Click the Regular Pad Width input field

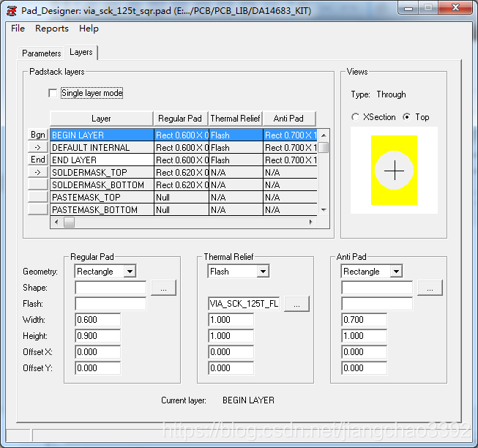(97, 320)
